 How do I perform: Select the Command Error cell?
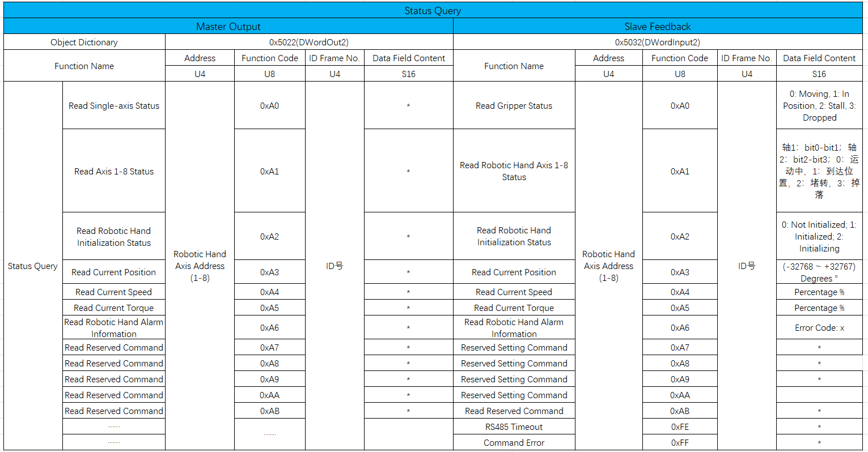point(514,442)
